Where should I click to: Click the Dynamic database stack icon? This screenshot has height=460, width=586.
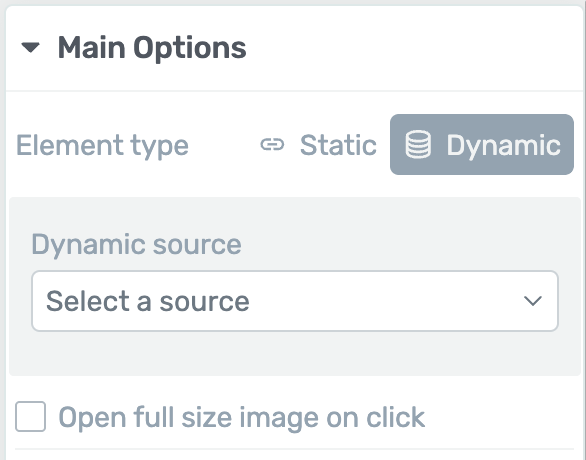click(x=418, y=144)
